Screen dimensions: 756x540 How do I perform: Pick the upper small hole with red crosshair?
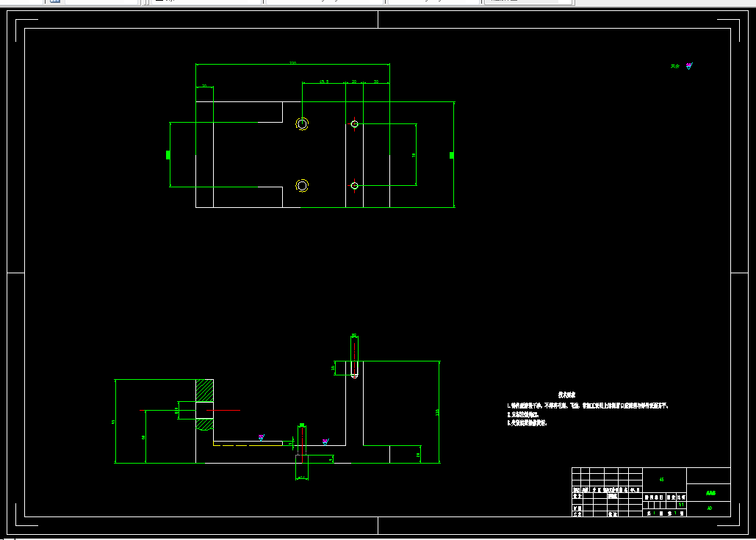tap(354, 124)
